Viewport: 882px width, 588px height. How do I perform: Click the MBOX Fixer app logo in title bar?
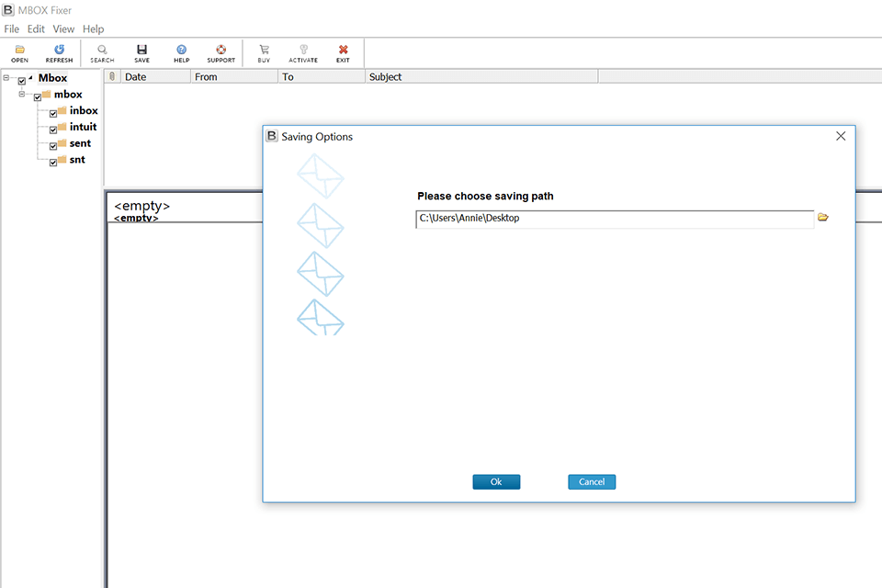pos(8,9)
